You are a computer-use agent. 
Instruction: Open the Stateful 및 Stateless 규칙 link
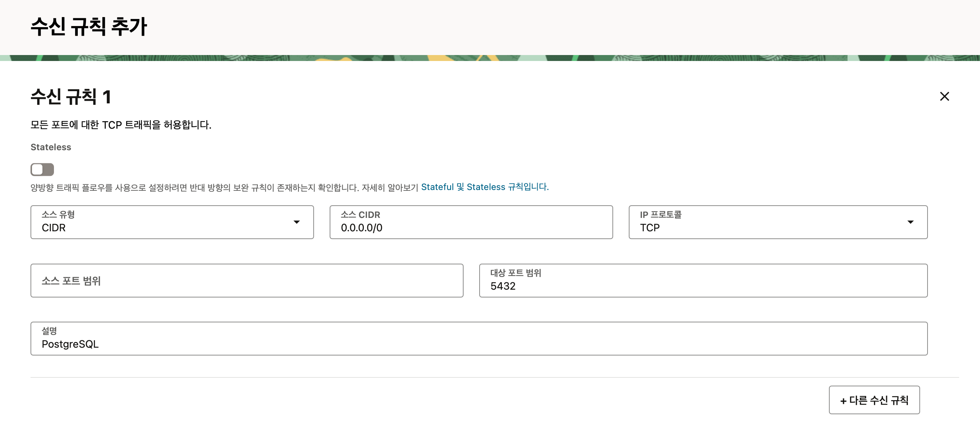pos(484,187)
